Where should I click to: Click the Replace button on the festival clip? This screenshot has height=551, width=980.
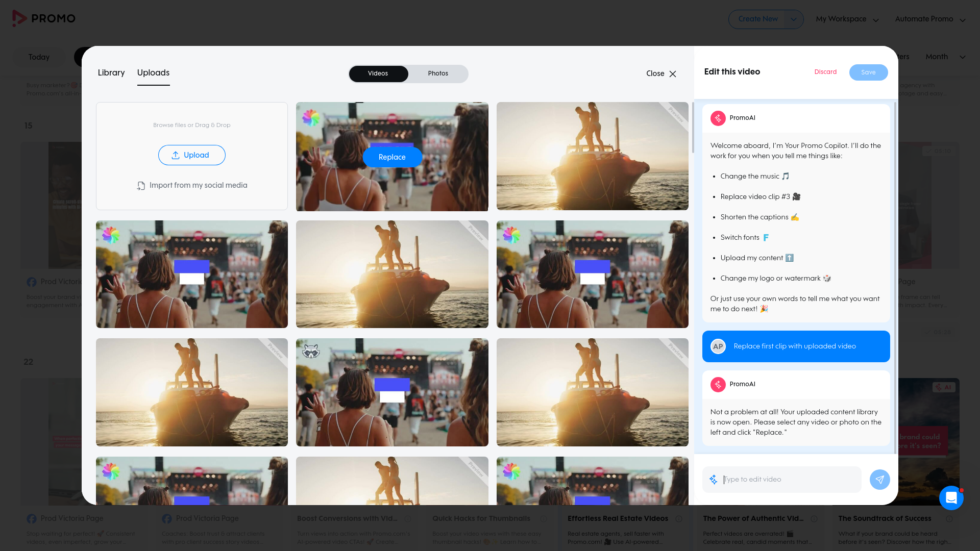click(x=392, y=157)
